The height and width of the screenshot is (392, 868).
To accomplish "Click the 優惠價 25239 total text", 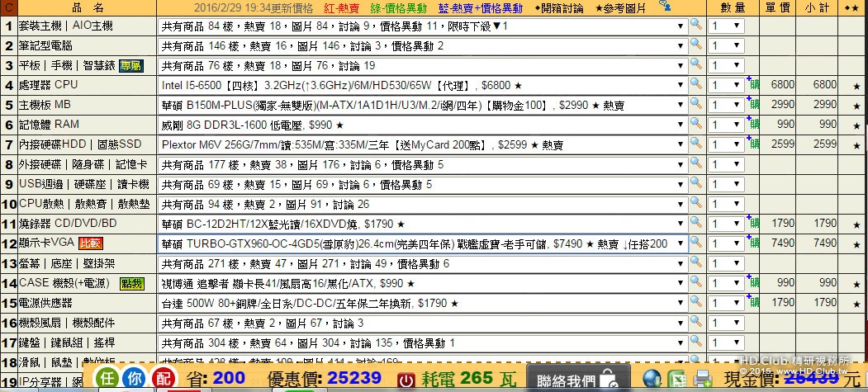I will 325,379.
